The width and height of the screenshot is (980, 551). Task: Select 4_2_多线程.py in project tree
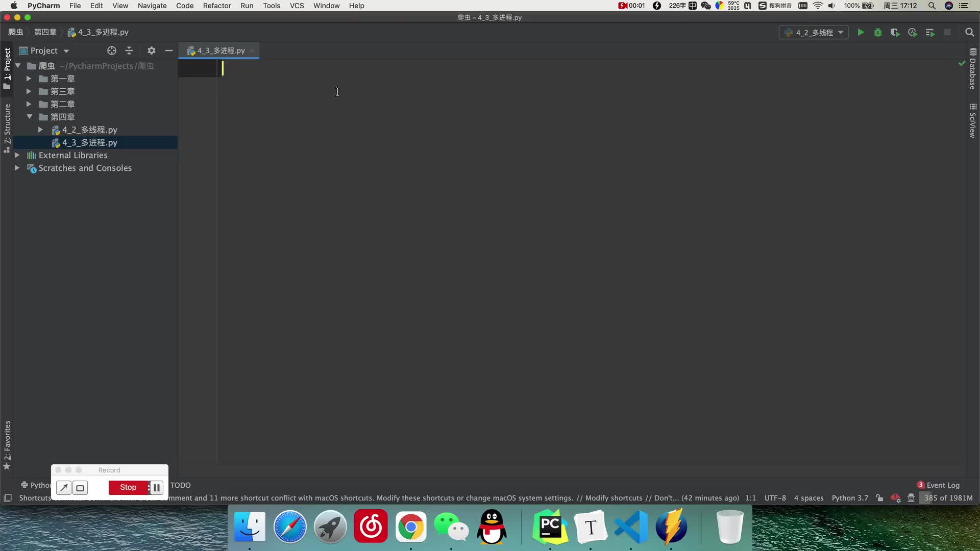pos(90,130)
